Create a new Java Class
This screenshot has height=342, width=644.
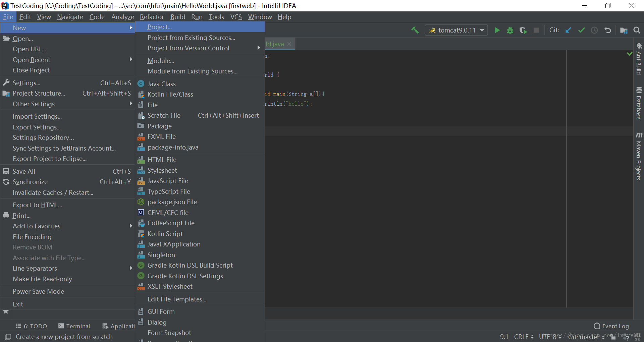click(x=200, y=84)
